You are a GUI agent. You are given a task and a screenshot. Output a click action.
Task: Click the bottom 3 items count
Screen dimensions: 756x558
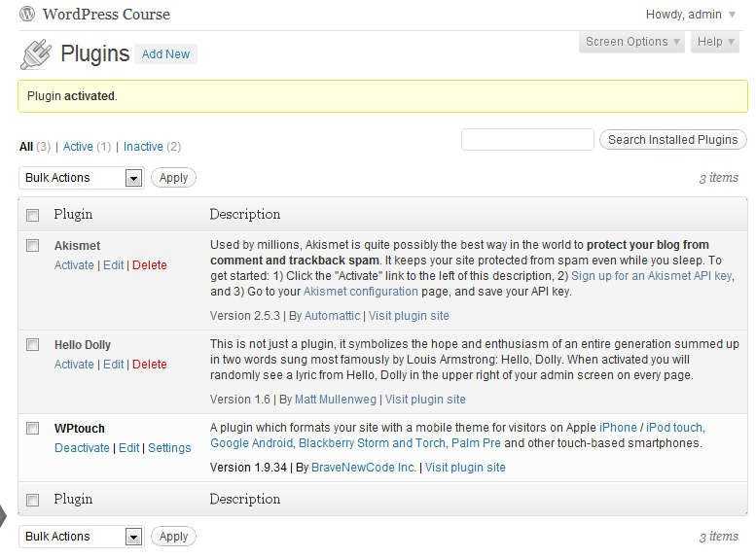click(719, 537)
